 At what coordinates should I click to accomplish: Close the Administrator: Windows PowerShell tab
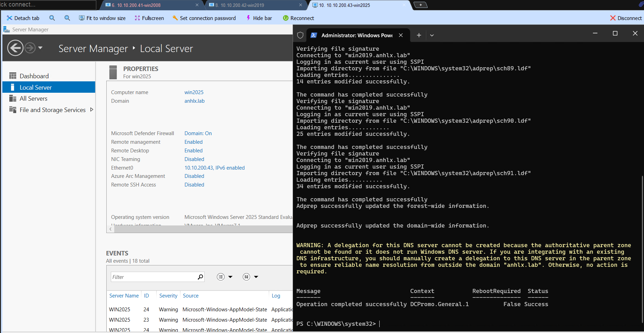(x=401, y=35)
